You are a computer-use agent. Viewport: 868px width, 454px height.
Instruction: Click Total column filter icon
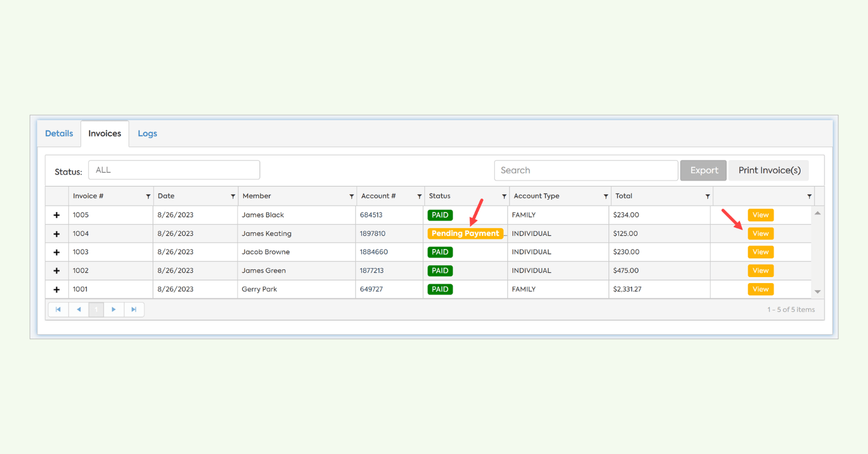(707, 197)
